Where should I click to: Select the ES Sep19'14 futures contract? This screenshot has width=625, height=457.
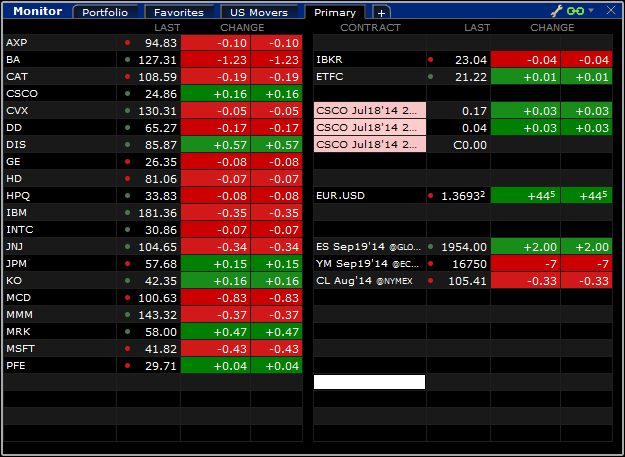(x=368, y=247)
